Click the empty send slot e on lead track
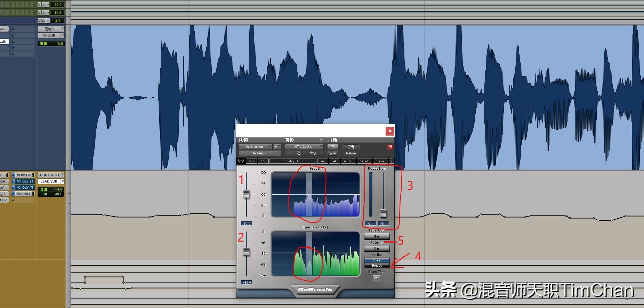The height and width of the screenshot is (308, 644). (x=23, y=200)
